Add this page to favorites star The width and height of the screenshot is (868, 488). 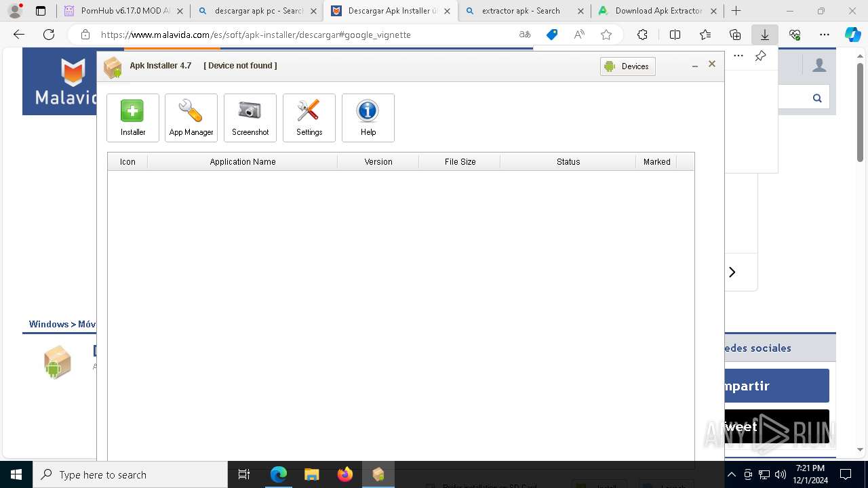[x=606, y=35]
